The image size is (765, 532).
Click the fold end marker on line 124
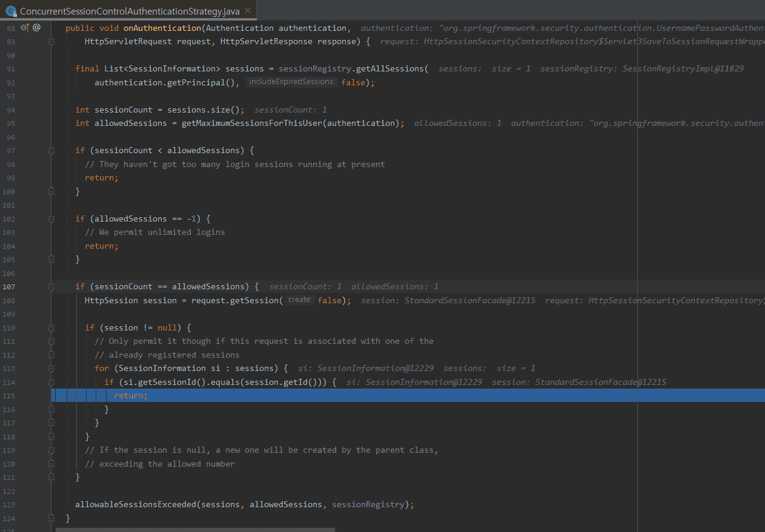pyautogui.click(x=51, y=519)
